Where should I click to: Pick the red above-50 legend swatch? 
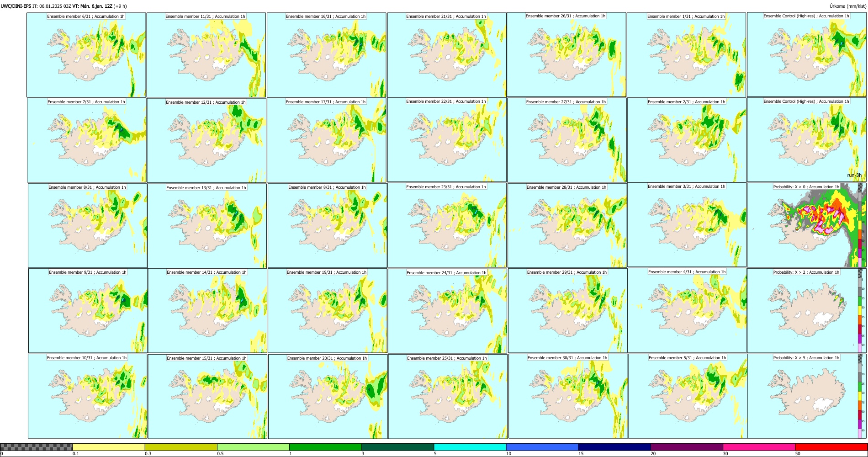(x=831, y=447)
